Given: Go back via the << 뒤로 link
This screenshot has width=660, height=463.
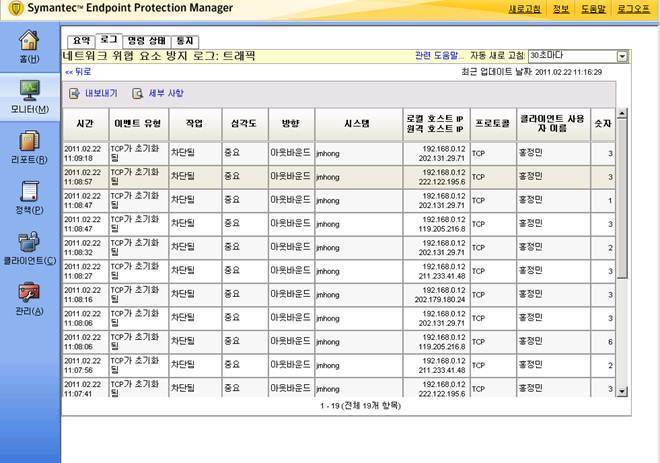Looking at the screenshot, I should 78,72.
